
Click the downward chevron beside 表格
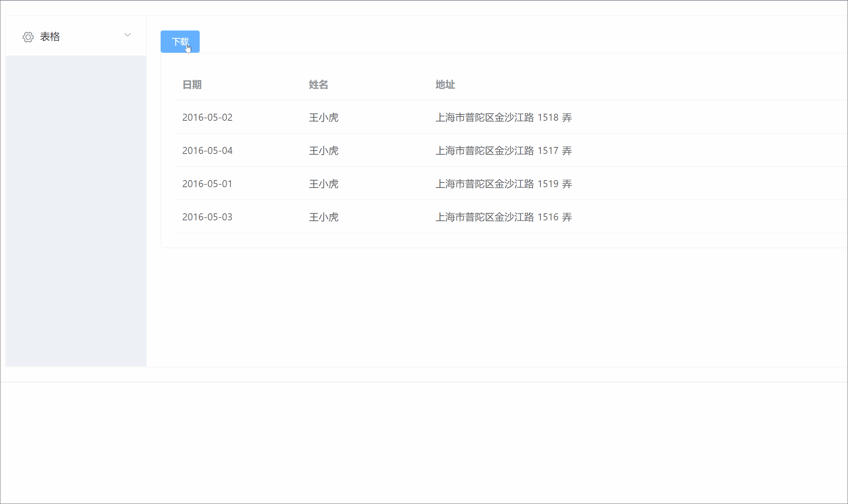point(127,35)
